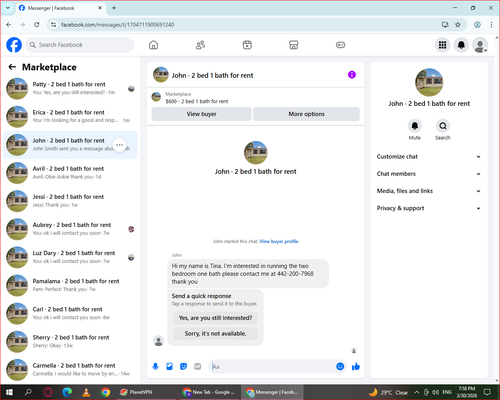Open the Notifications bell in the header
The height and width of the screenshot is (400, 500).
pos(461,45)
